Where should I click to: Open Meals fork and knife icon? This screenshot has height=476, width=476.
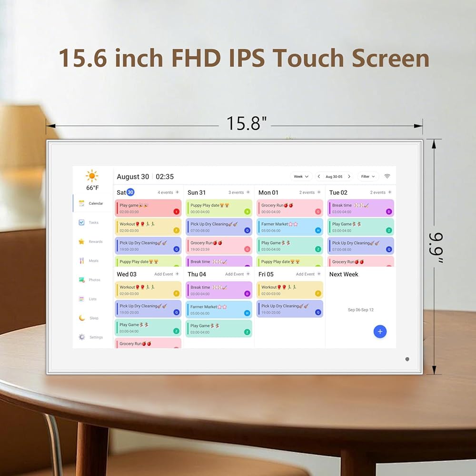click(81, 261)
